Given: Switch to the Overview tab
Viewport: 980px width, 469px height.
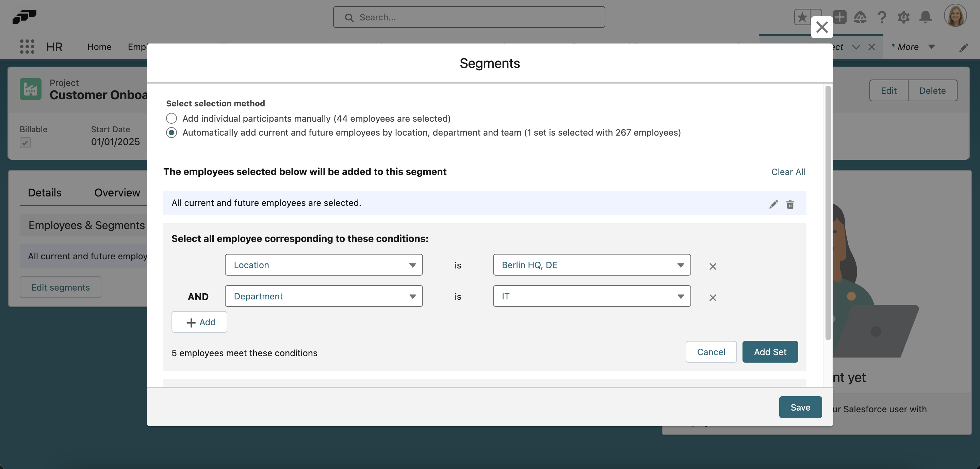Looking at the screenshot, I should click(x=116, y=193).
